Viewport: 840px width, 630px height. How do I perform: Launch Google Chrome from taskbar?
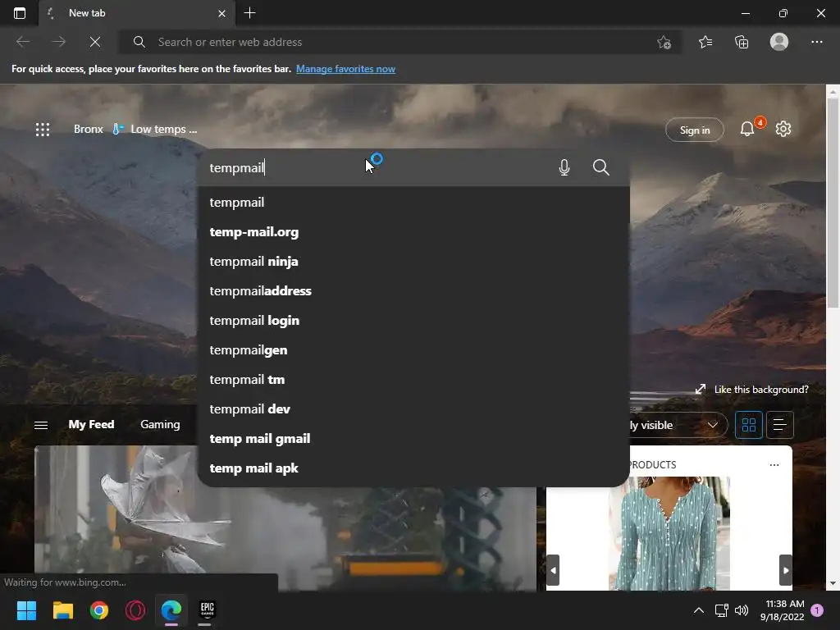[99, 610]
